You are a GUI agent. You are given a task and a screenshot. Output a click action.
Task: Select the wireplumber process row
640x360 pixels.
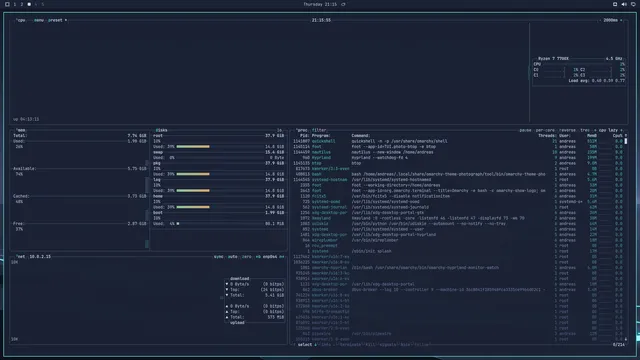pos(458,240)
